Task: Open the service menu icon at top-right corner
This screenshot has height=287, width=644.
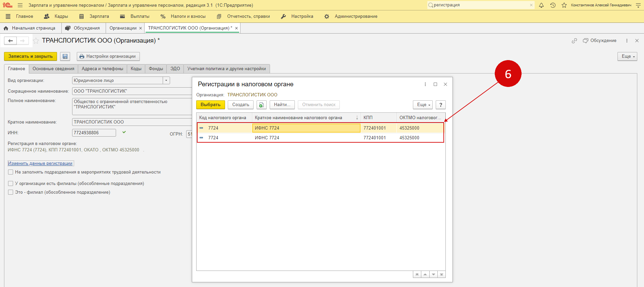Action: click(638, 5)
